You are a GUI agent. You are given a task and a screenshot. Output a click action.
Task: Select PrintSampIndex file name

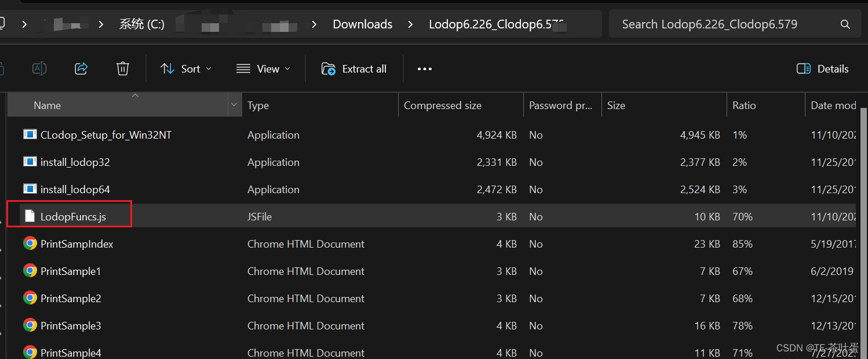[77, 244]
